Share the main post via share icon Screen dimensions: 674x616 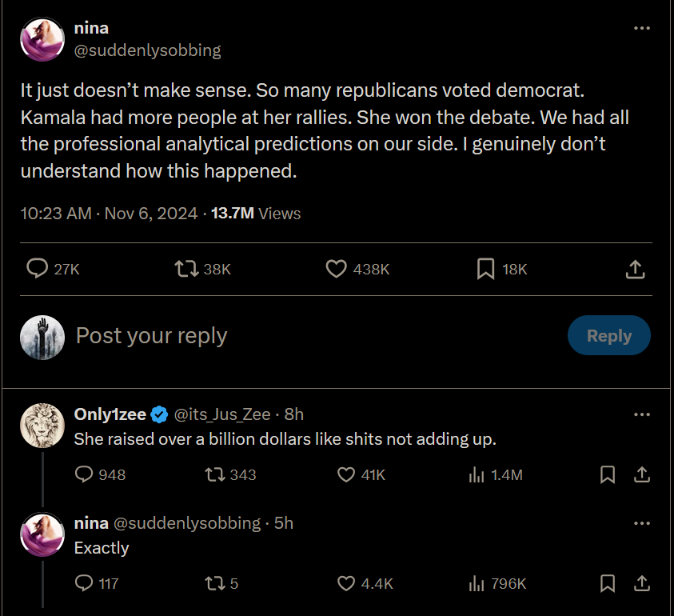click(x=635, y=269)
